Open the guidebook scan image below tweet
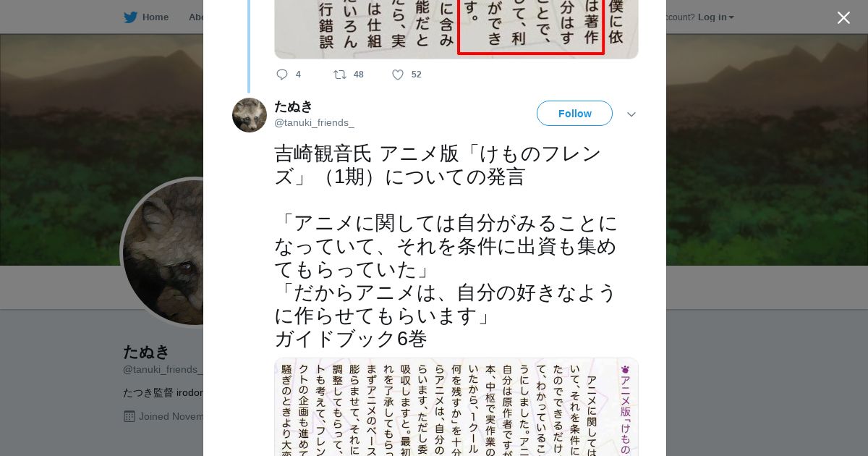The height and width of the screenshot is (456, 868). pos(456,407)
